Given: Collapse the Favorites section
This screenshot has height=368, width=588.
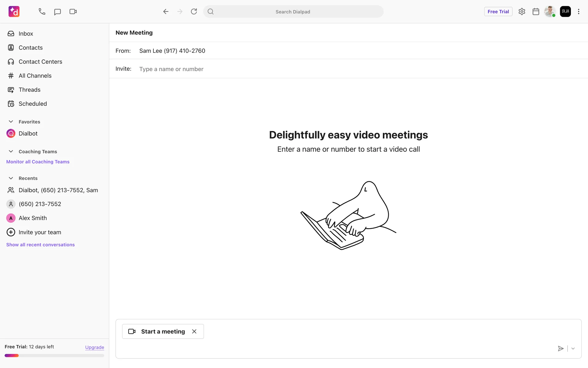Looking at the screenshot, I should (x=11, y=122).
